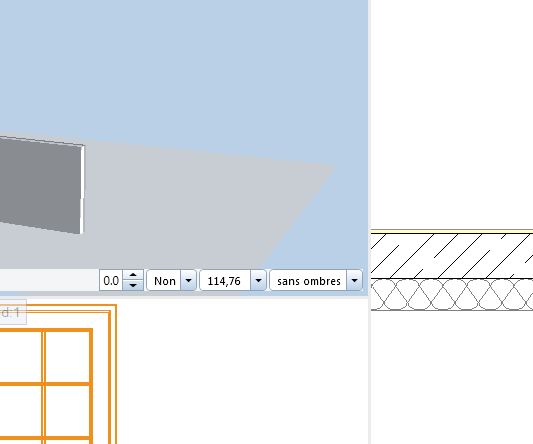This screenshot has width=533, height=444.
Task: Decrease the 0.0 value with down arrow
Action: coord(133,286)
